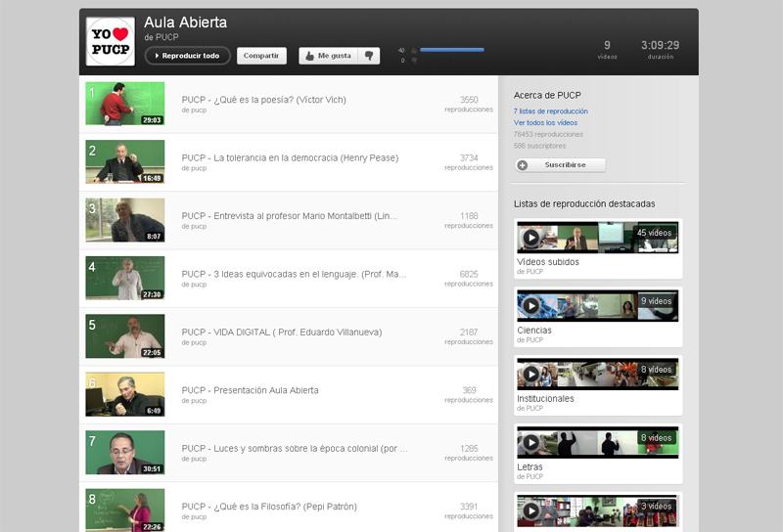Click 'de pucp' under La tolerancia video
Screen dimensions: 783x532
194,168
